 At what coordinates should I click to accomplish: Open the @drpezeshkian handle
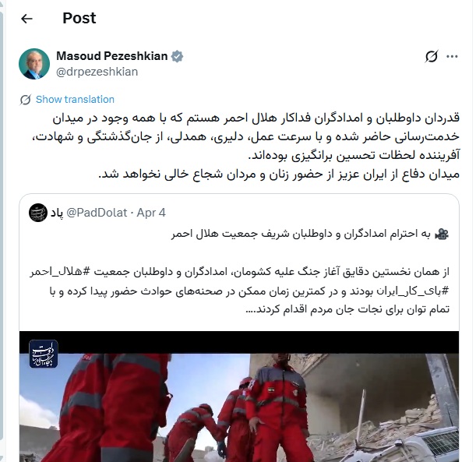(x=97, y=72)
